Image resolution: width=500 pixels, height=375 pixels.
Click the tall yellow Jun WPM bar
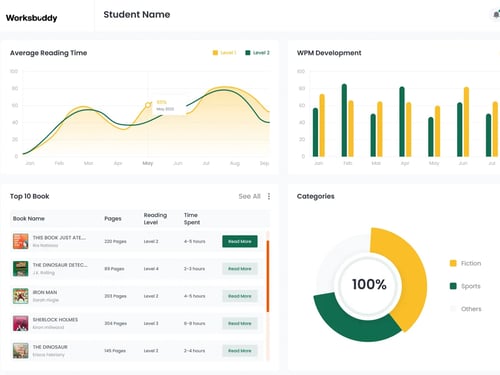(466, 122)
